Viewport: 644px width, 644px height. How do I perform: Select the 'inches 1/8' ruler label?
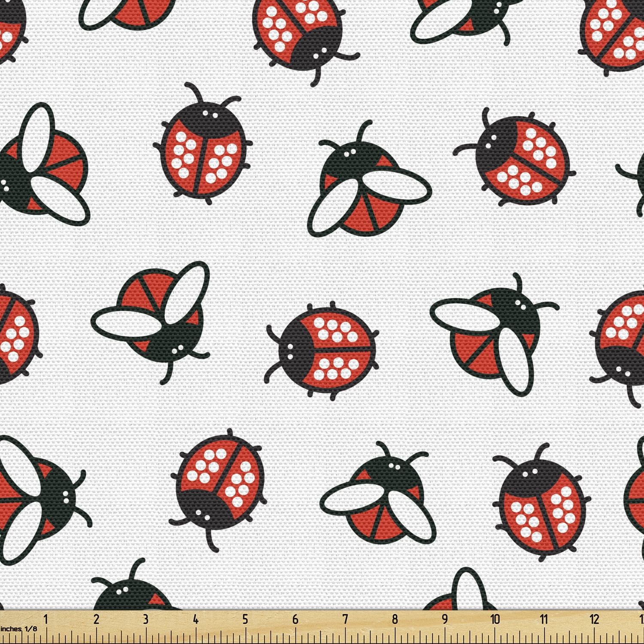point(18,629)
